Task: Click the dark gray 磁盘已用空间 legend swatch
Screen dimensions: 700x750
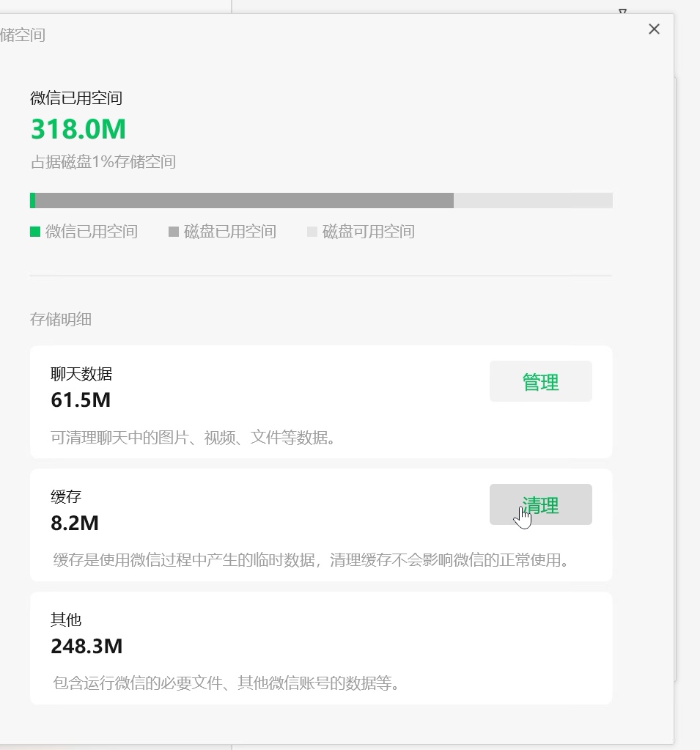Action: tap(174, 232)
